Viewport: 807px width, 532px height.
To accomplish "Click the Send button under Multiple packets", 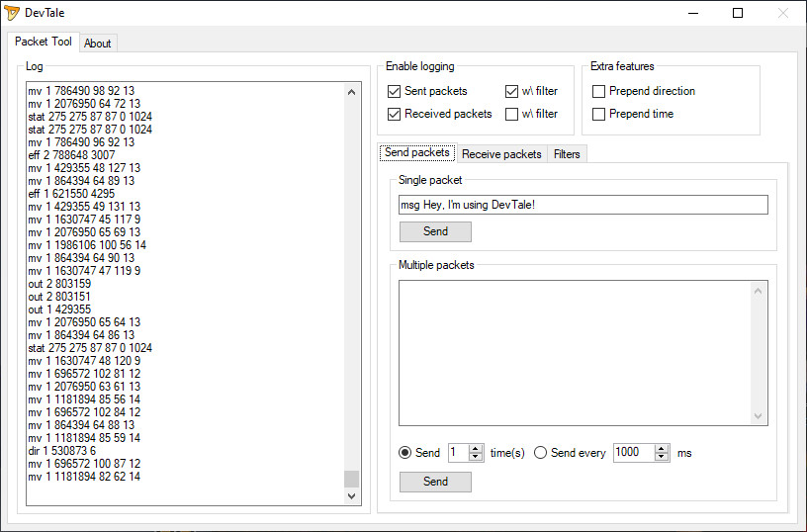I will coord(435,482).
